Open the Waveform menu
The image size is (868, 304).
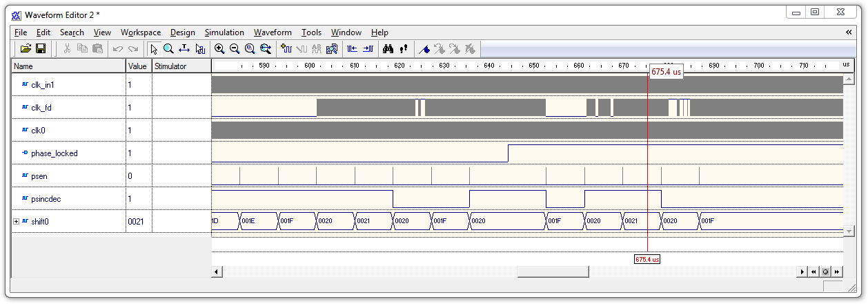pos(273,32)
